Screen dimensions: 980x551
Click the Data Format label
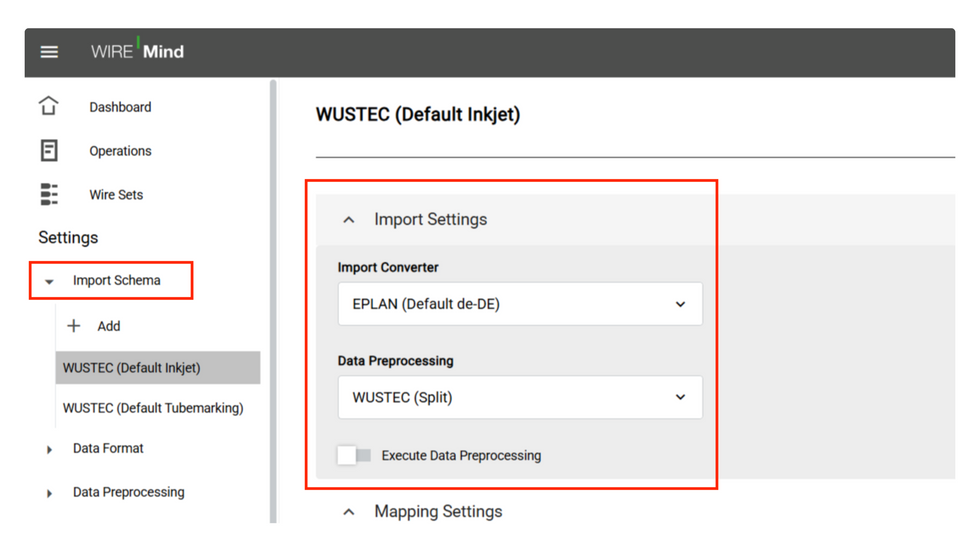(x=108, y=449)
